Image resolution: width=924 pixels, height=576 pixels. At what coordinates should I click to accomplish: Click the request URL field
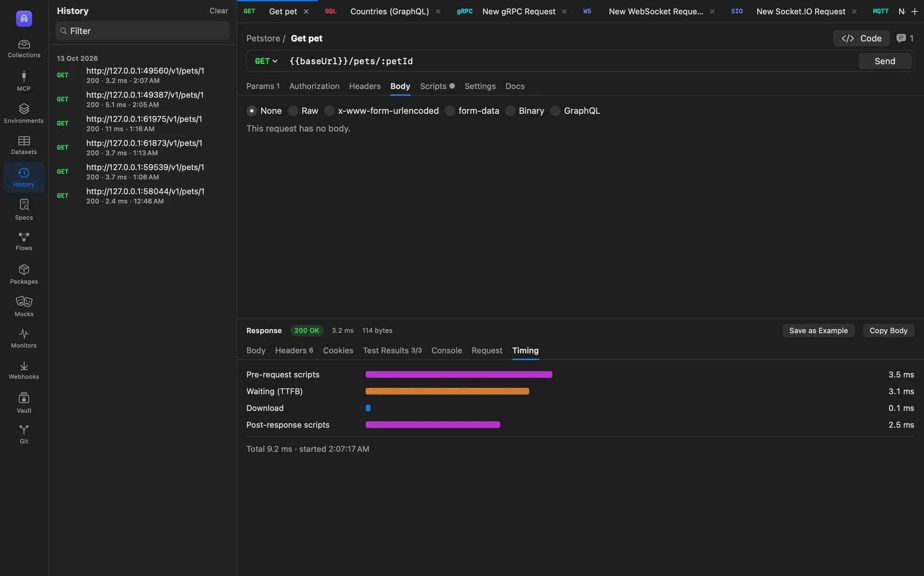(571, 61)
